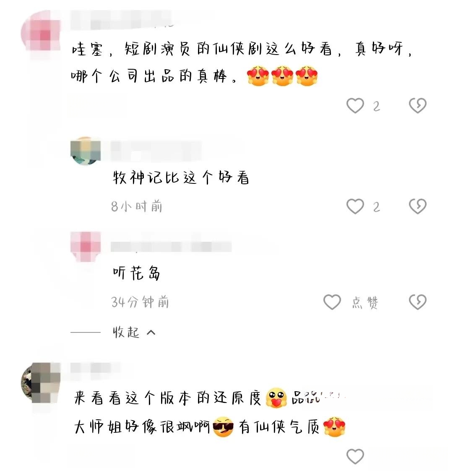Select the 听花岛 reply text
Screen dimensions: 453x476
coord(136,272)
